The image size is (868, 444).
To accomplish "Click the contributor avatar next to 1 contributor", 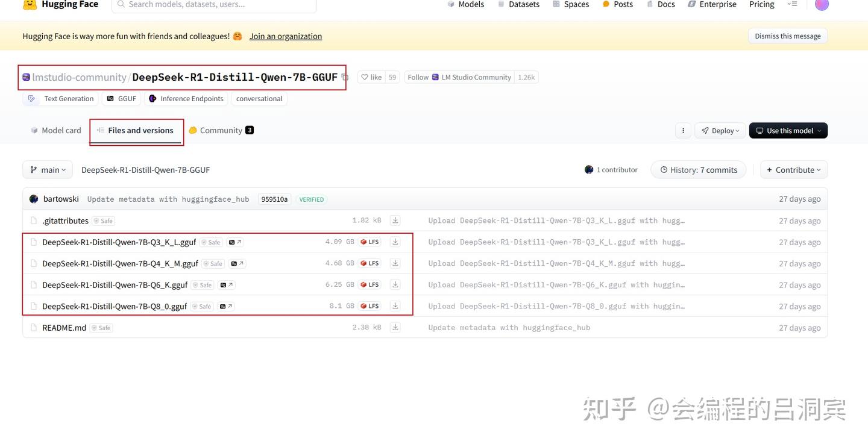I will tap(589, 169).
